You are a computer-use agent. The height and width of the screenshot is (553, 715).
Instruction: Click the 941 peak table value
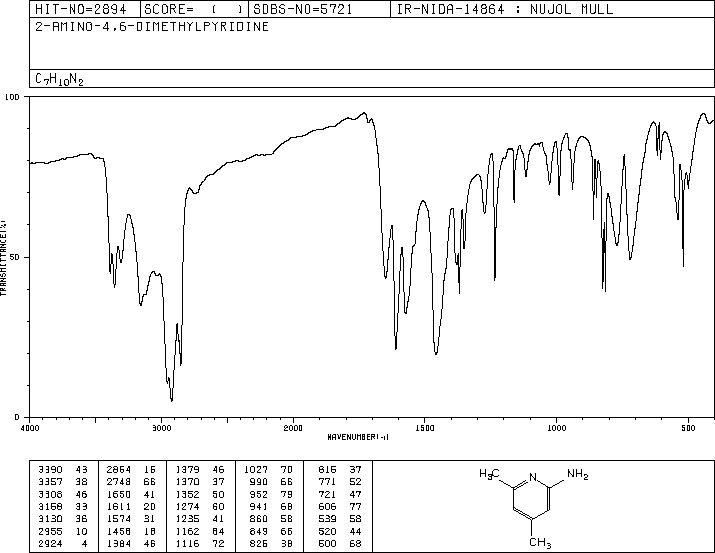pos(259,506)
